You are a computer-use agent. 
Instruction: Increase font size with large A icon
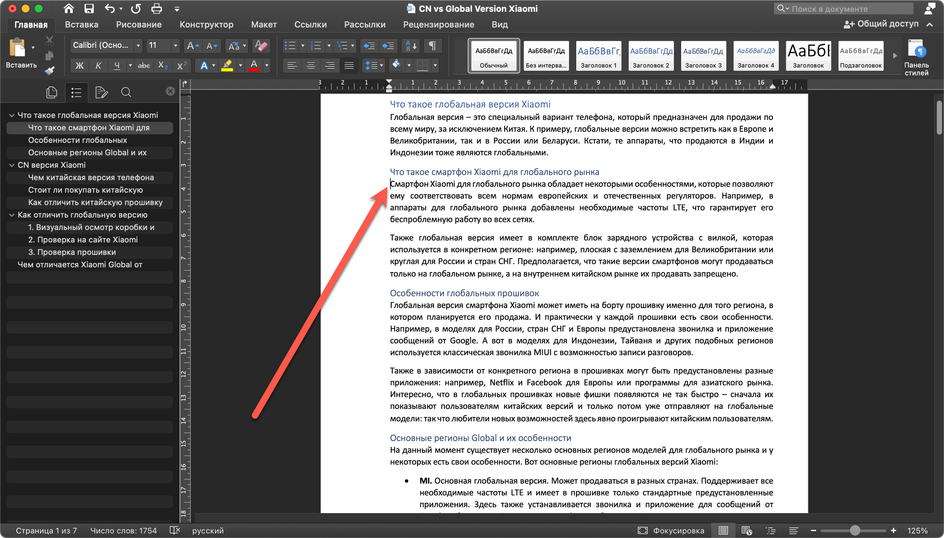pyautogui.click(x=193, y=46)
